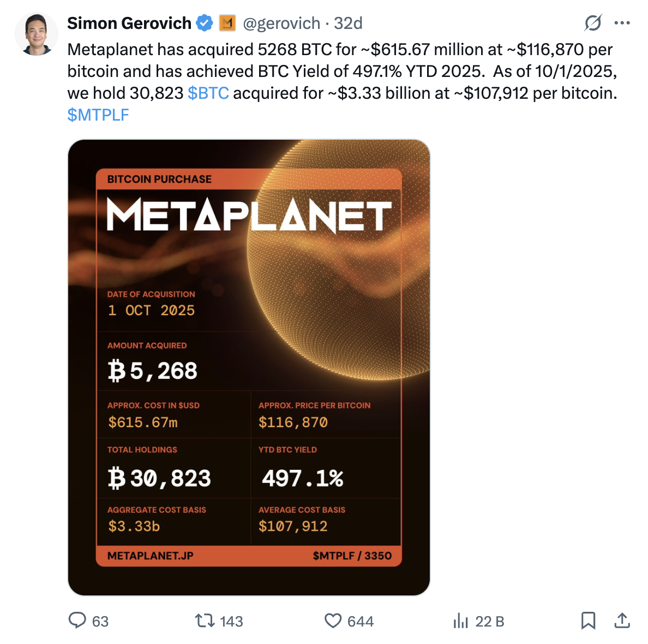Click the Grok slashed-circle icon

[592, 23]
